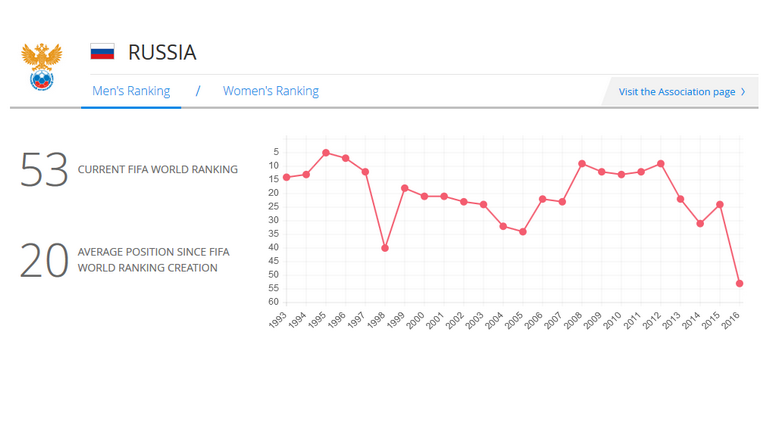Click the 2016 data point at rank 53
Viewport: 770px width, 434px height.
pos(740,283)
